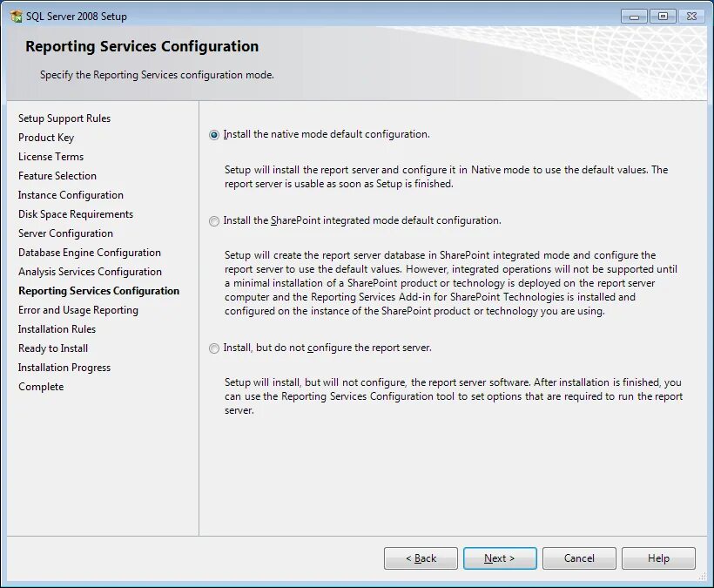The height and width of the screenshot is (588, 714).
Task: Select native mode default configuration radio button
Action: tap(214, 135)
